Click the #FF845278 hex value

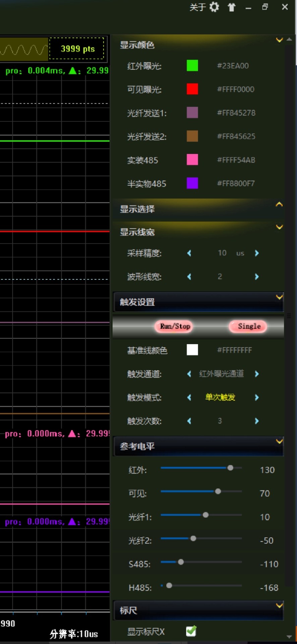pyautogui.click(x=236, y=113)
